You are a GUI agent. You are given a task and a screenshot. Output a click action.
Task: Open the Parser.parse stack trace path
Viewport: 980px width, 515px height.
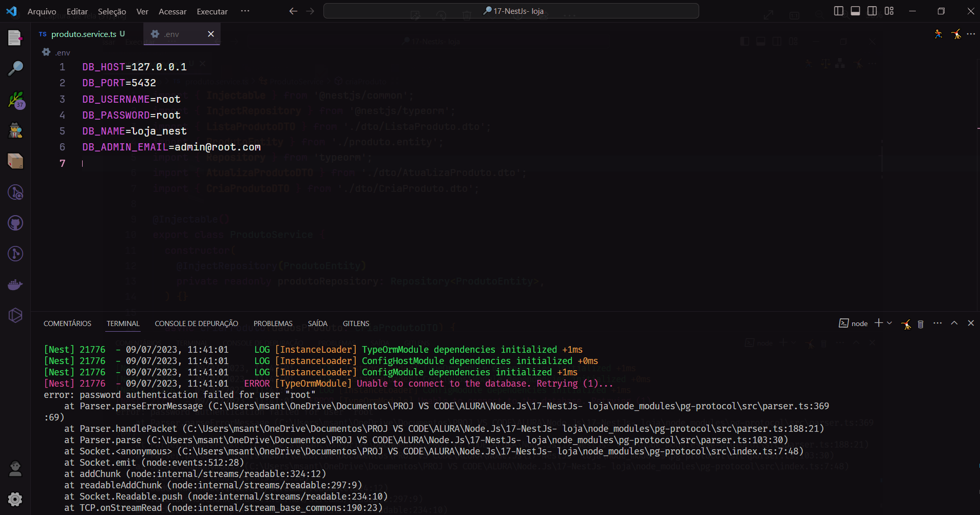pos(467,440)
